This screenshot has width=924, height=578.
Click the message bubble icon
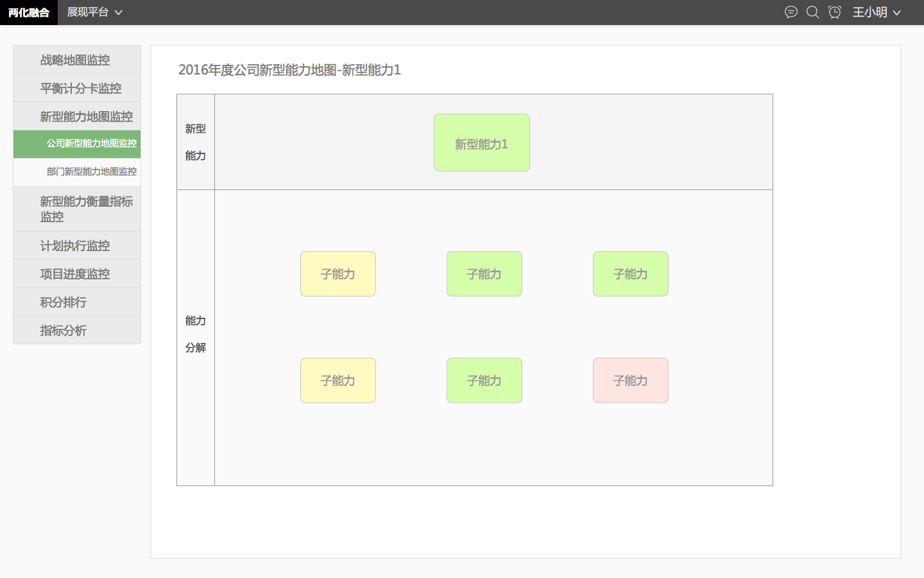pyautogui.click(x=791, y=12)
